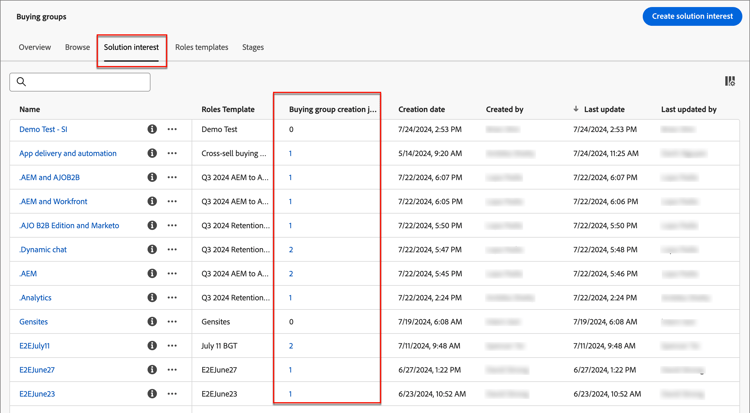The width and height of the screenshot is (750, 413).
Task: Click Create solution interest button
Action: (692, 16)
